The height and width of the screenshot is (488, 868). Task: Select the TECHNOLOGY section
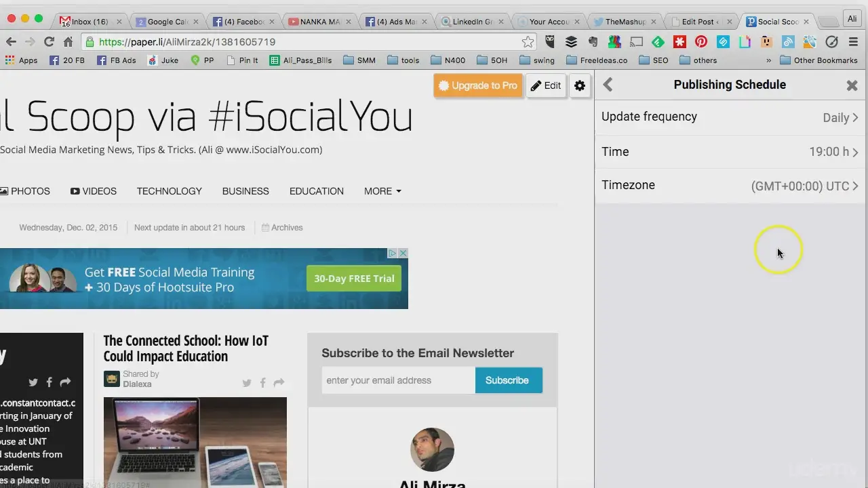[170, 191]
